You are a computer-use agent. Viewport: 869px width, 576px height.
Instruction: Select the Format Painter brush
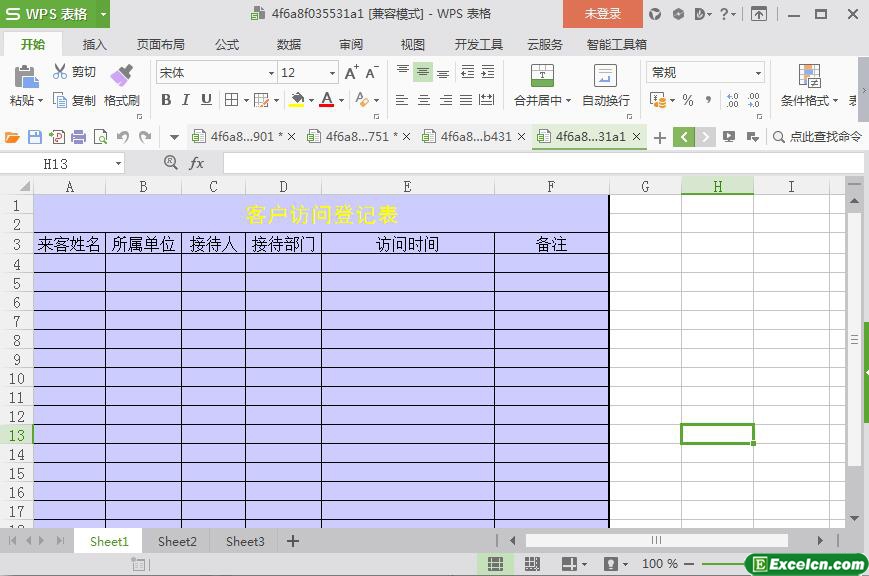tap(121, 75)
